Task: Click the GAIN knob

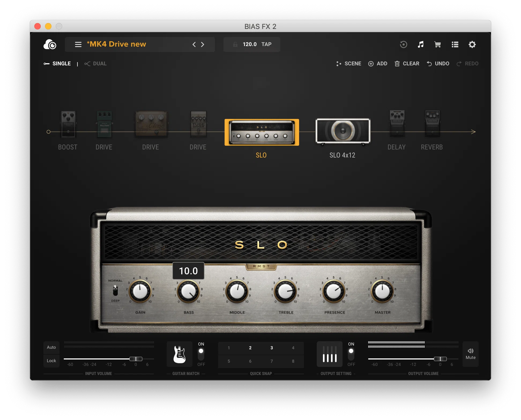Action: [x=140, y=291]
